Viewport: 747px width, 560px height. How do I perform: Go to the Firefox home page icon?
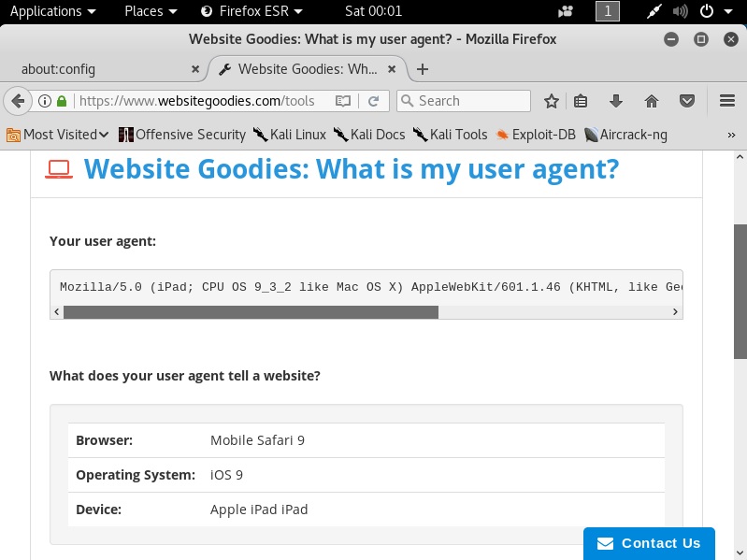(x=652, y=101)
